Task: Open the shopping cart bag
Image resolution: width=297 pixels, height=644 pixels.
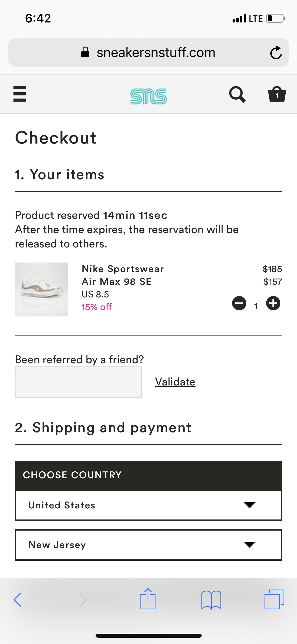Action: (x=277, y=94)
